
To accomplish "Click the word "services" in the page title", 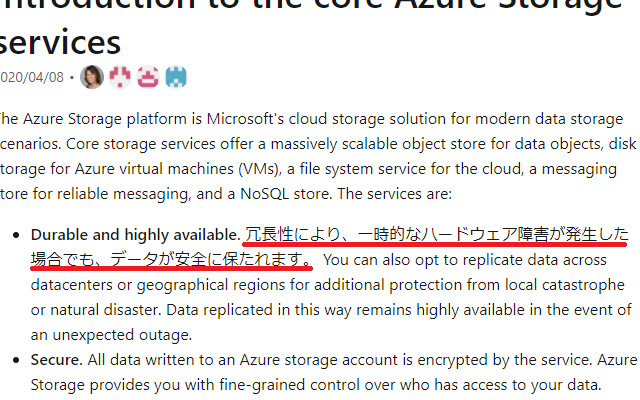I will (60, 41).
